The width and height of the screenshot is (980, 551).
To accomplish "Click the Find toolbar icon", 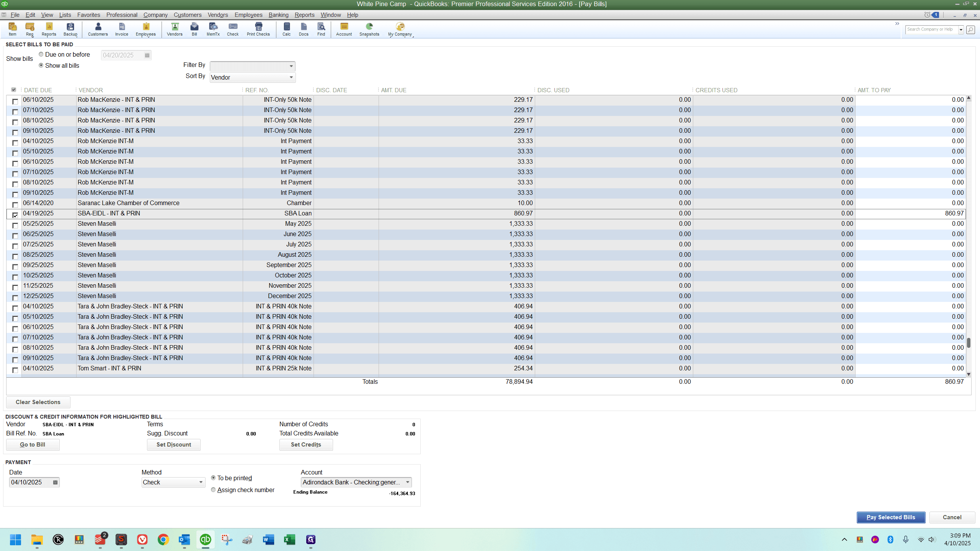I will coord(321,29).
